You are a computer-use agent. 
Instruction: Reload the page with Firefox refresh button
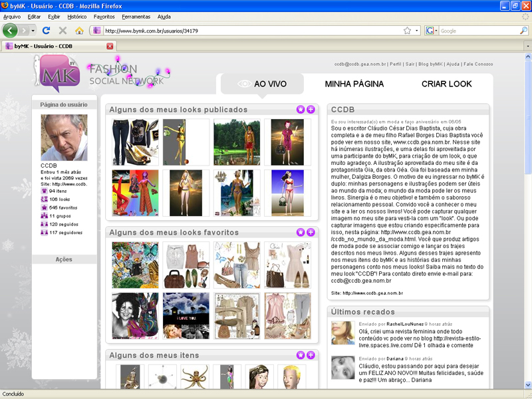(46, 31)
